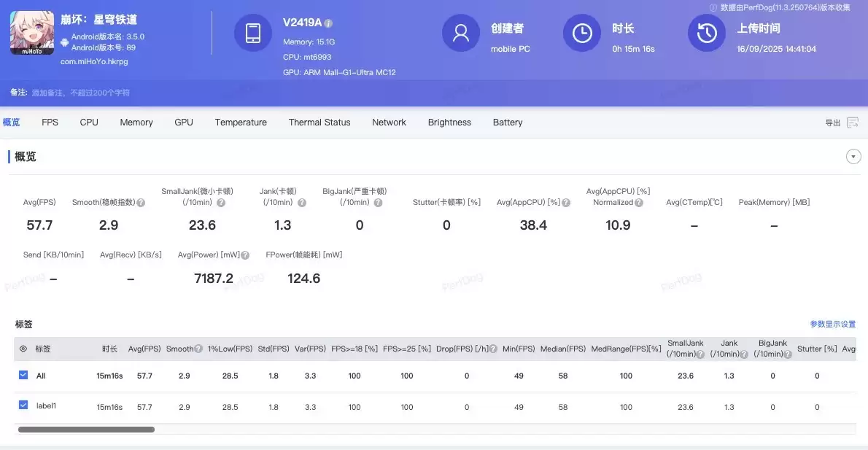Image resolution: width=868 pixels, height=450 pixels.
Task: Switch to the GPU tab
Action: [183, 122]
